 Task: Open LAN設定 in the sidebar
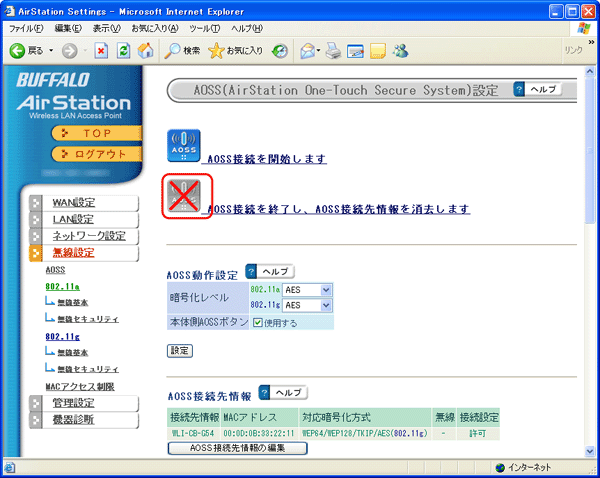pyautogui.click(x=73, y=219)
